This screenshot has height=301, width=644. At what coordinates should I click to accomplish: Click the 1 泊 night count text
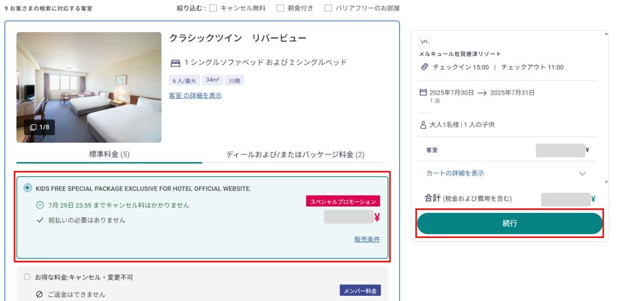coord(435,100)
